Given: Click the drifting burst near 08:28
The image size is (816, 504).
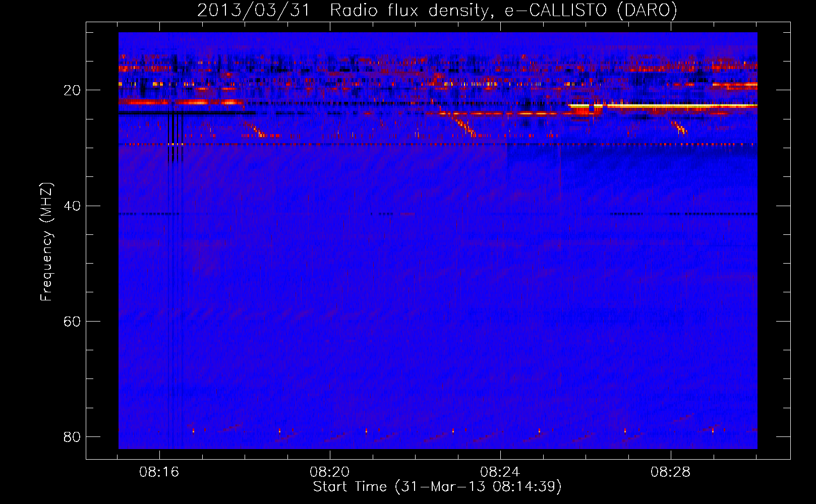Looking at the screenshot, I should pyautogui.click(x=679, y=127).
